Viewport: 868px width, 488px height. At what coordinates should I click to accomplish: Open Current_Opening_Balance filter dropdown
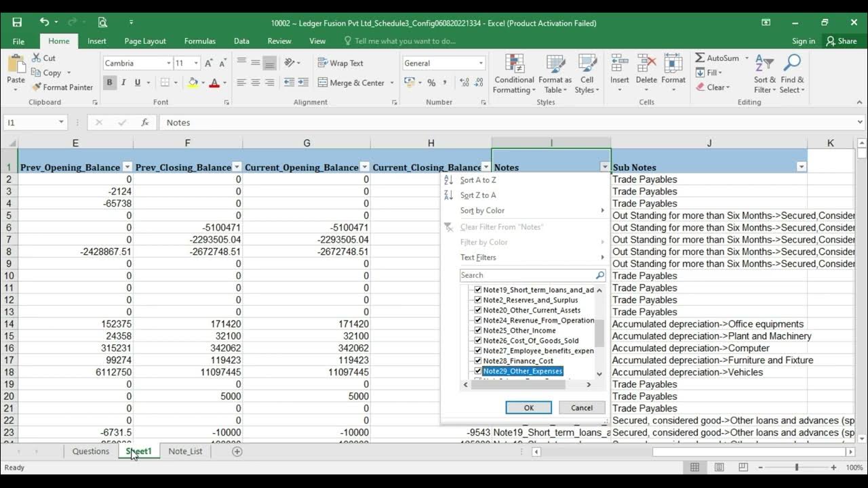point(364,167)
